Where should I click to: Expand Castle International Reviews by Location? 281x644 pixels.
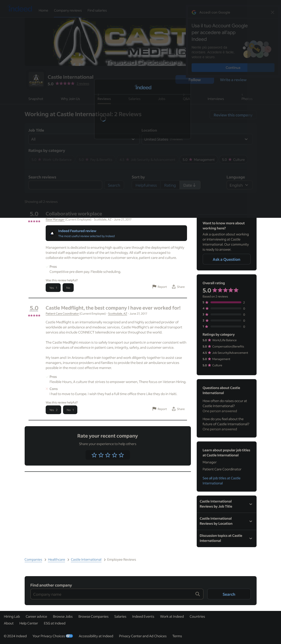point(226,521)
